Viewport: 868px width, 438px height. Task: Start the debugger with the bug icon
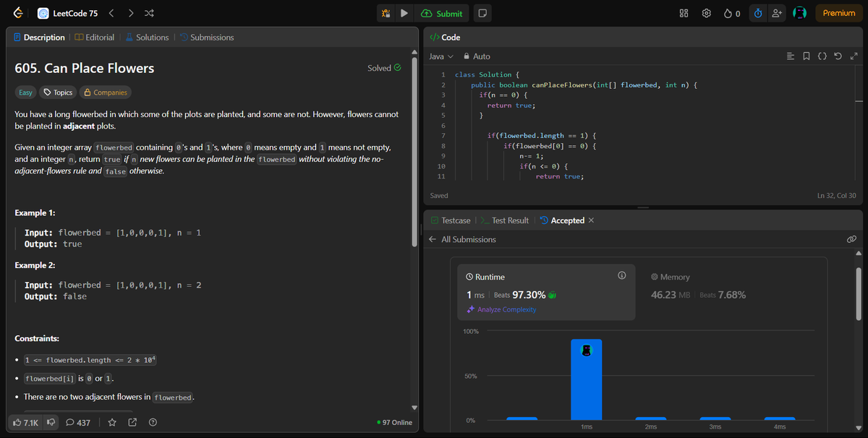tap(386, 13)
